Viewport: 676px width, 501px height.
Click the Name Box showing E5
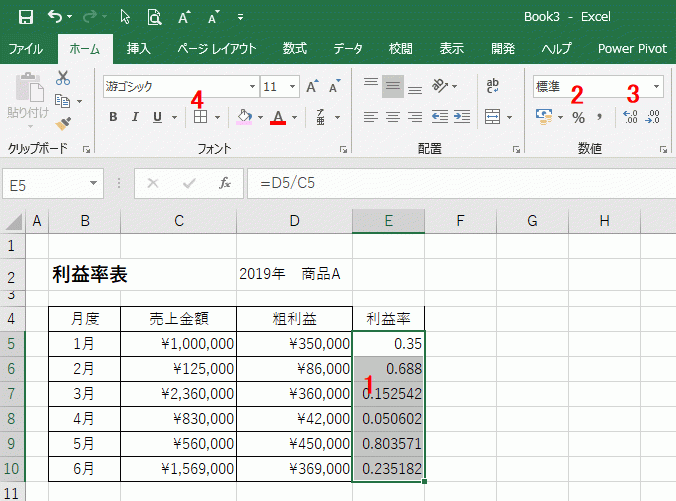45,183
